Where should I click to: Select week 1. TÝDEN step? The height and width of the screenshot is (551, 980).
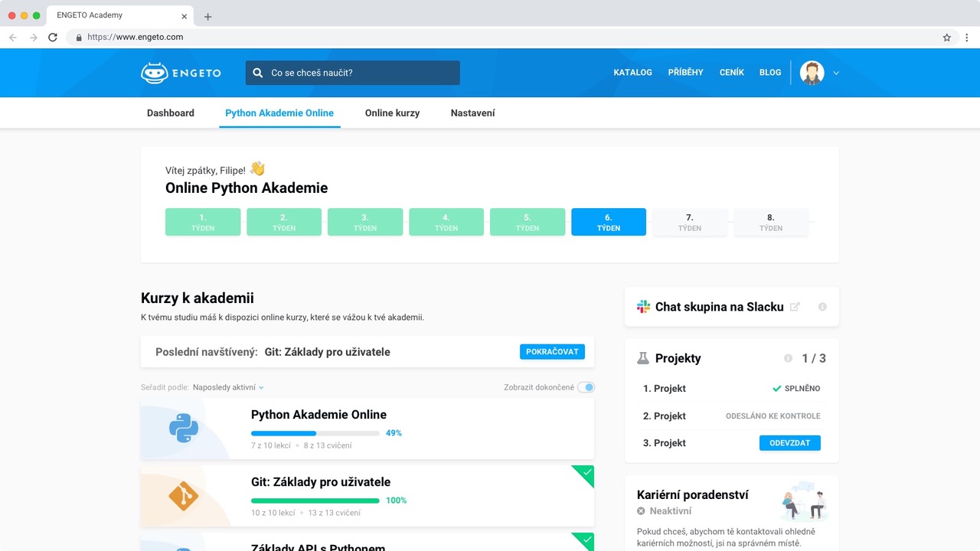click(x=203, y=222)
